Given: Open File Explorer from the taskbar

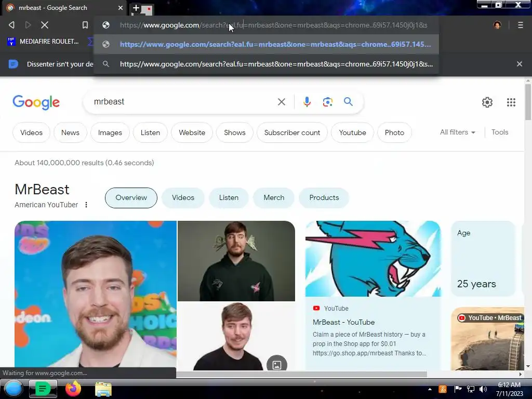Looking at the screenshot, I should point(103,389).
